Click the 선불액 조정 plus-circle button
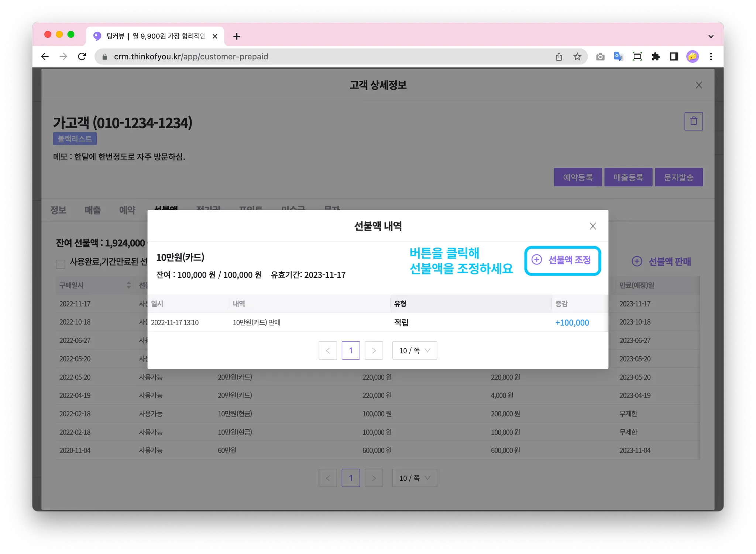Screen dimensions: 756x554 coord(562,260)
